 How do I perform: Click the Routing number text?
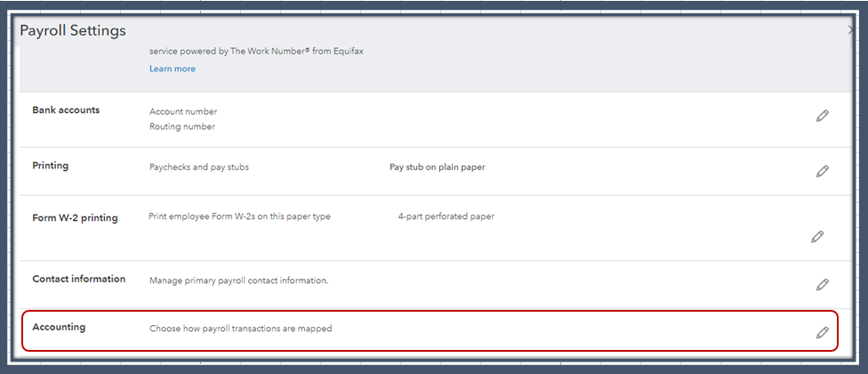[182, 126]
